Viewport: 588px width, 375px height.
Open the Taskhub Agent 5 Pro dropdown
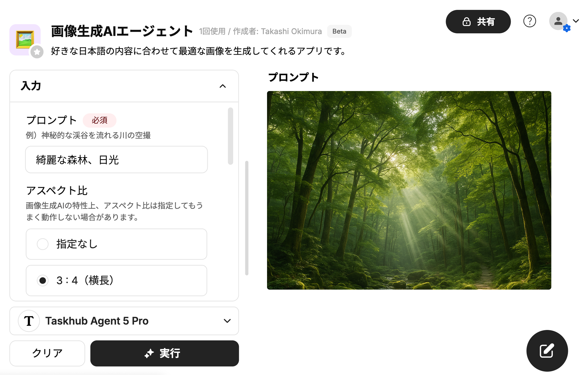pyautogui.click(x=124, y=321)
